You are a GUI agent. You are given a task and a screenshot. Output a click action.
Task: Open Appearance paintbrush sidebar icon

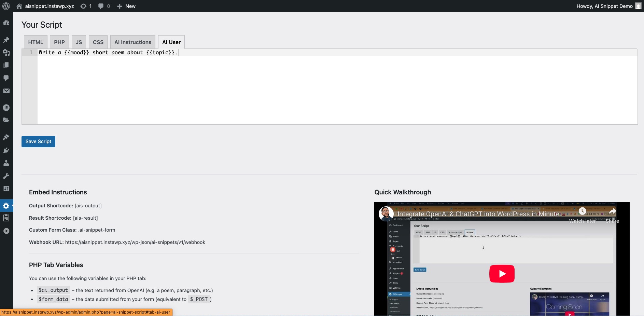click(x=6, y=137)
